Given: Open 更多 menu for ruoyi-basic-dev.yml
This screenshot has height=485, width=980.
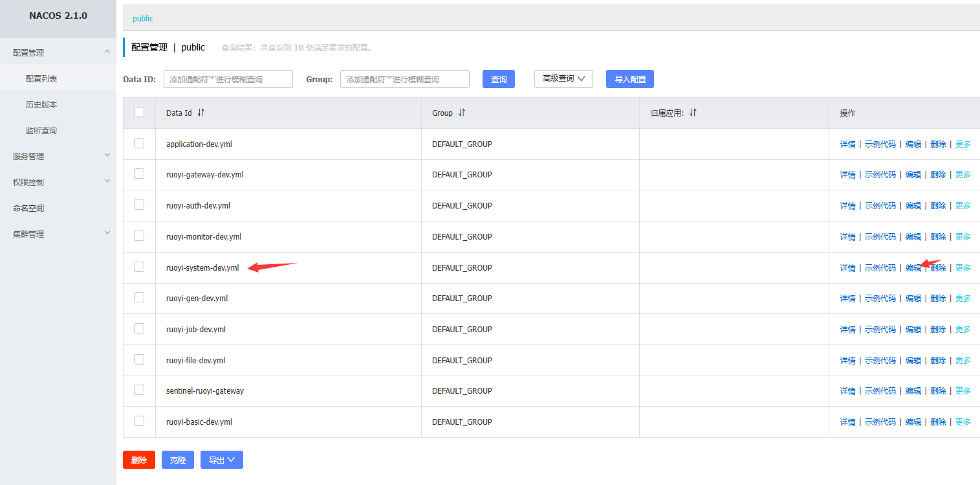Looking at the screenshot, I should (963, 422).
